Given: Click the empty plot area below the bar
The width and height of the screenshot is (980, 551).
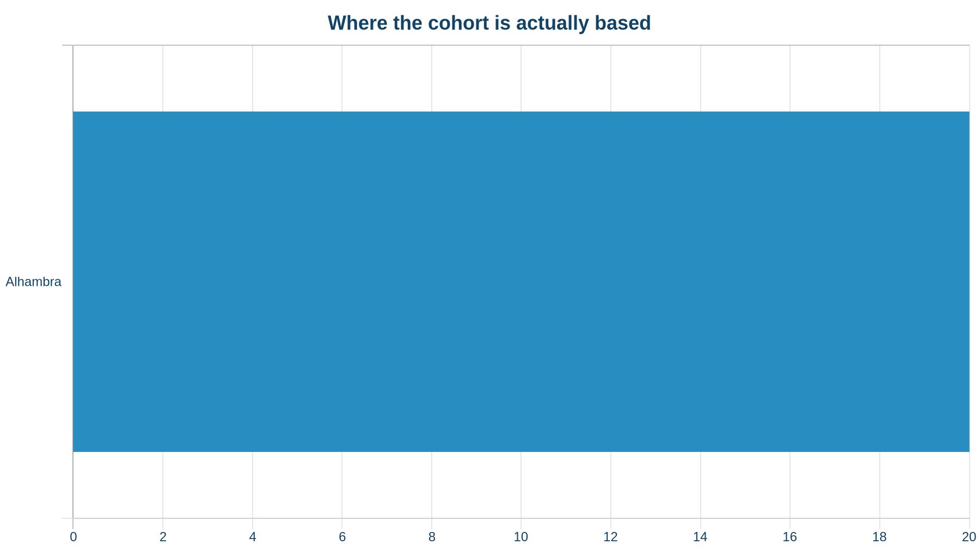Looking at the screenshot, I should 521,485.
